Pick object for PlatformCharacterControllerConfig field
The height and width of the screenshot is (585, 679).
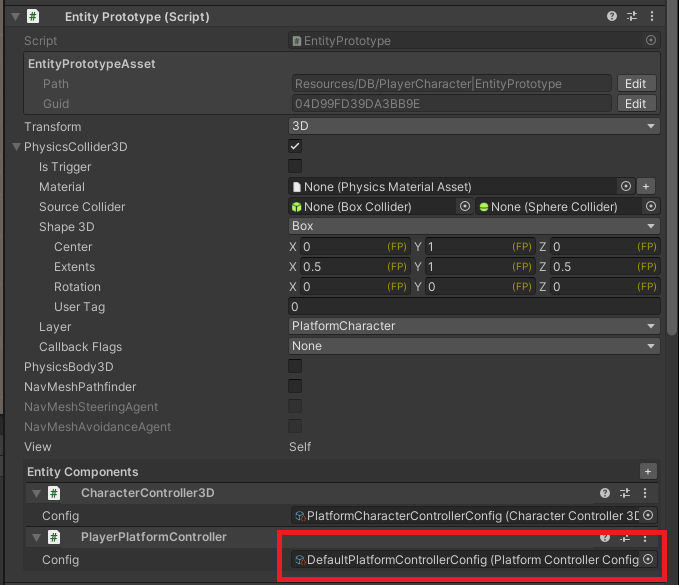click(x=648, y=515)
